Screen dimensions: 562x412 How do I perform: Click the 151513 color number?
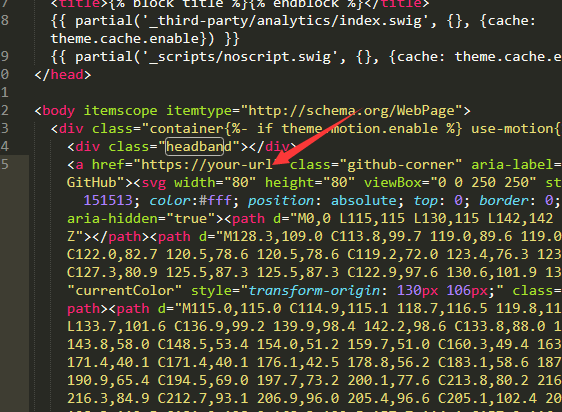click(108, 200)
